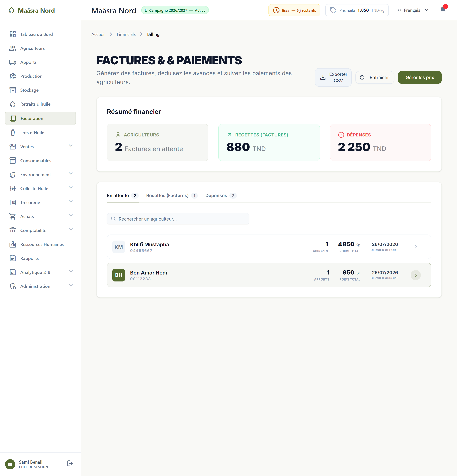457x476 pixels.
Task: Click the logout icon beside Sami Benali
Action: [70, 463]
